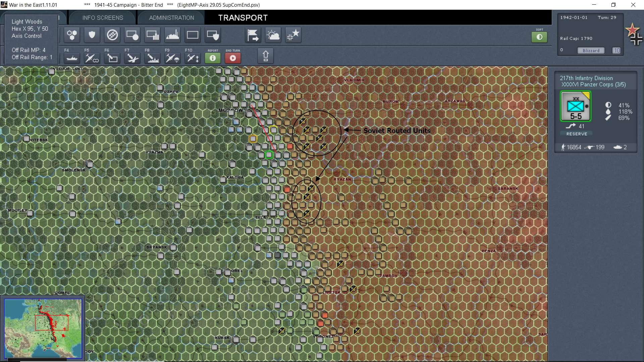Click the Blizzard weather indicator
Screen dimensions: 644x362
591,51
